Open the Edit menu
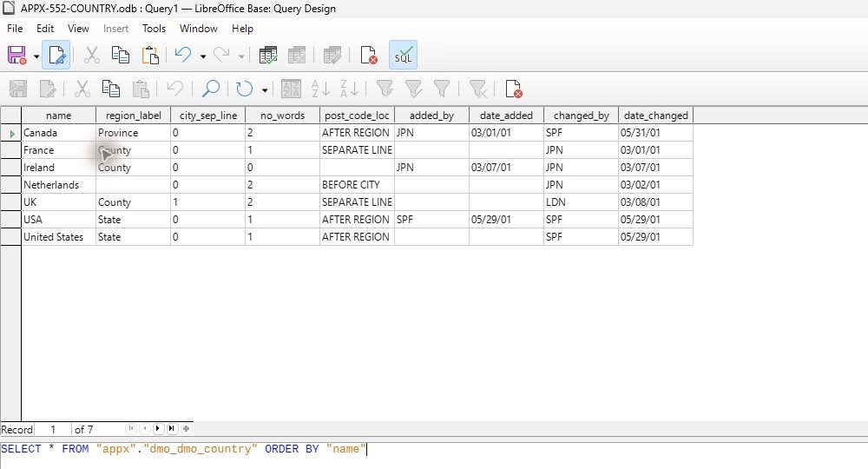868x469 pixels. pyautogui.click(x=45, y=29)
